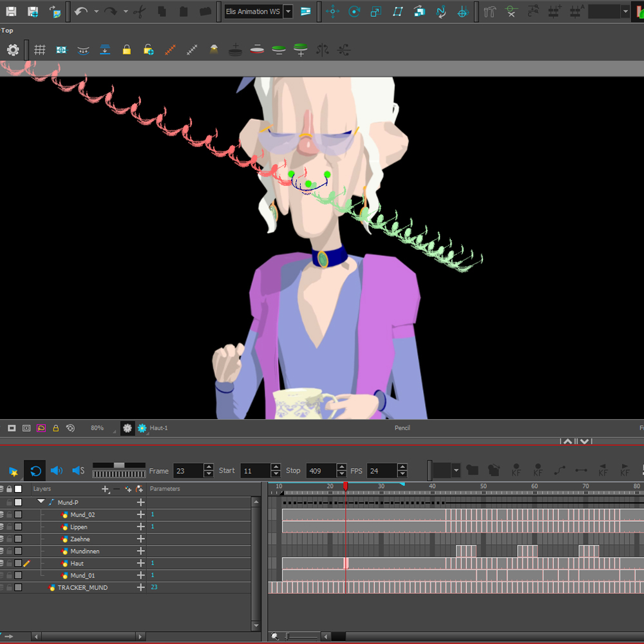Click the red Onion Skin reduce icon

click(257, 50)
